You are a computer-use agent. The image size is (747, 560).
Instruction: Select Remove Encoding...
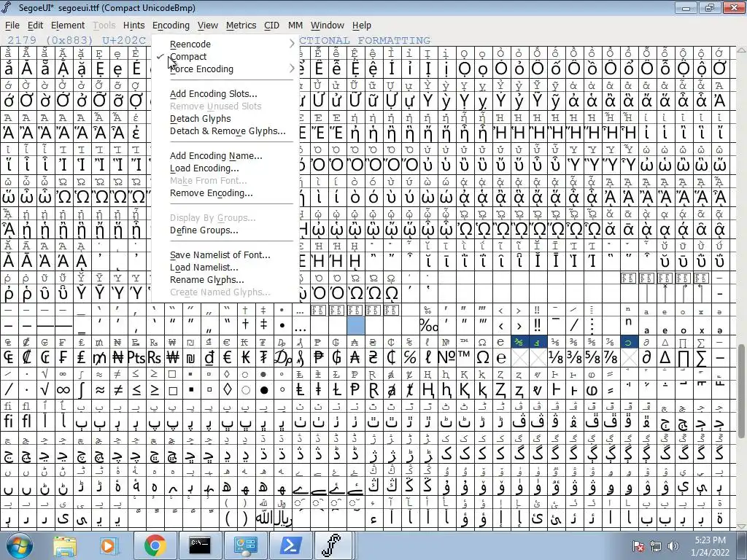[211, 192]
